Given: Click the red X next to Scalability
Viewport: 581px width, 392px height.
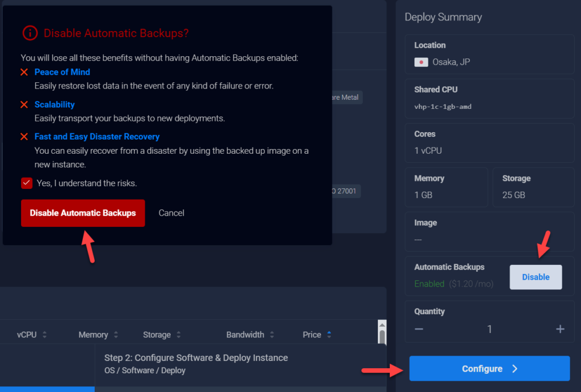Looking at the screenshot, I should [x=23, y=104].
